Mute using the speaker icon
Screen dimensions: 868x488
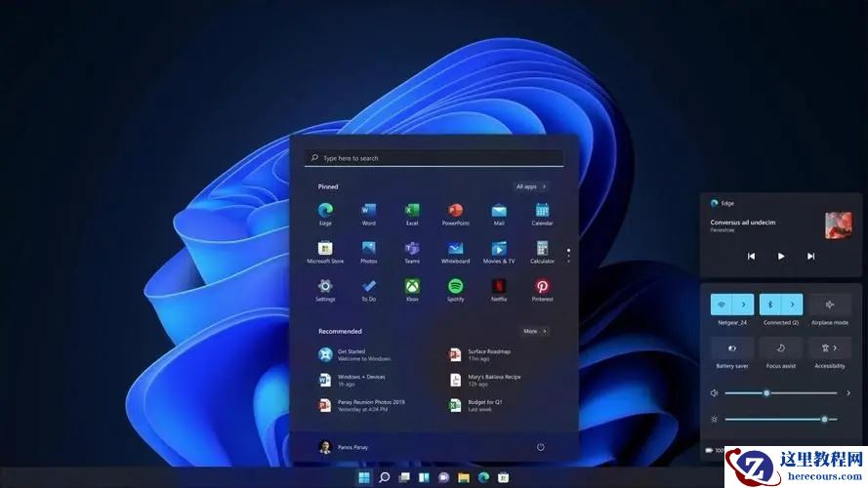click(x=714, y=393)
